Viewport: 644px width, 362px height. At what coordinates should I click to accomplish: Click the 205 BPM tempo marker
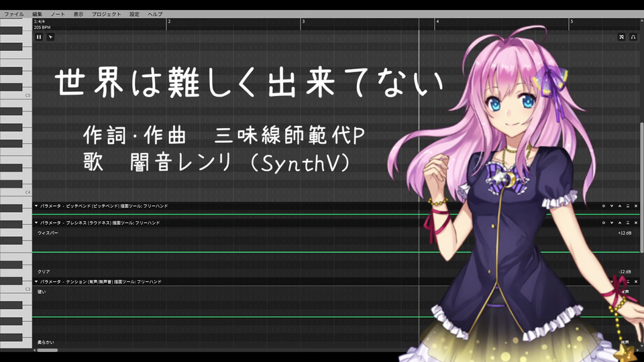pyautogui.click(x=42, y=27)
